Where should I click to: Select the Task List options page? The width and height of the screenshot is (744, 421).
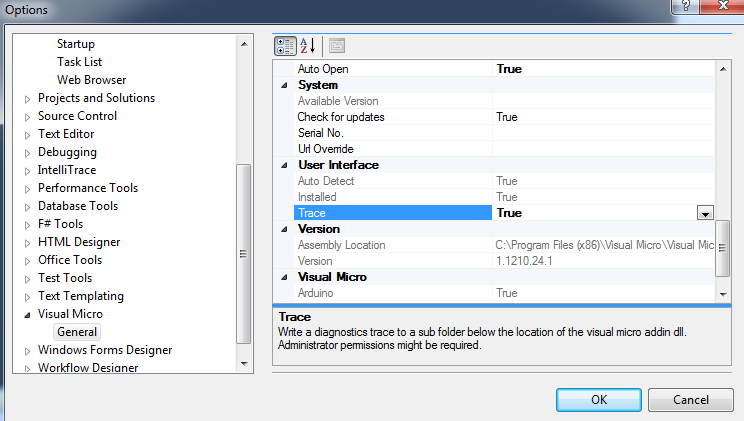tap(79, 62)
